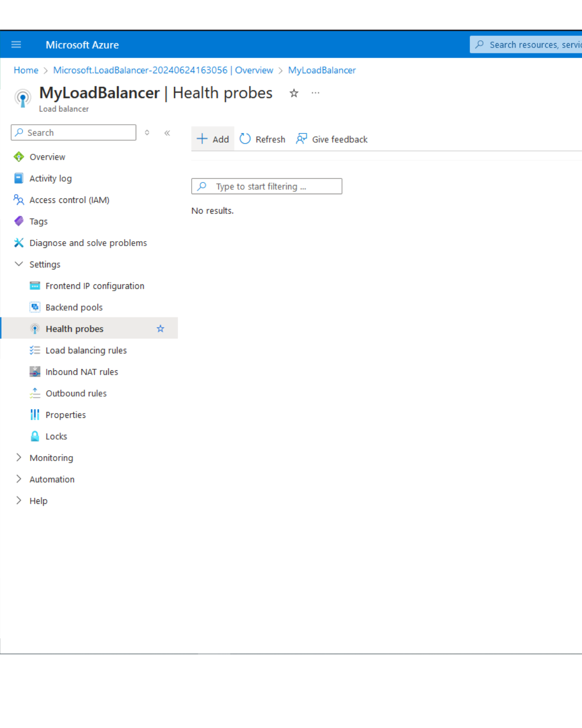Click the Activity log book icon
The image size is (582, 728).
tap(18, 178)
